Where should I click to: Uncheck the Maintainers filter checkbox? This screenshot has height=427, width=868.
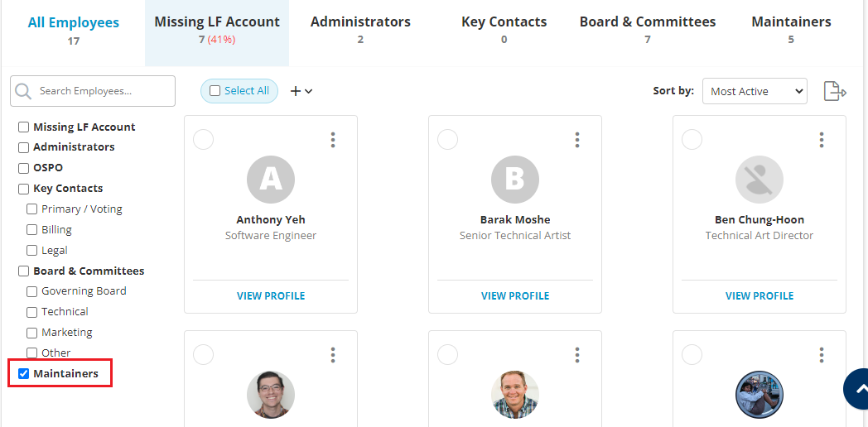(24, 374)
